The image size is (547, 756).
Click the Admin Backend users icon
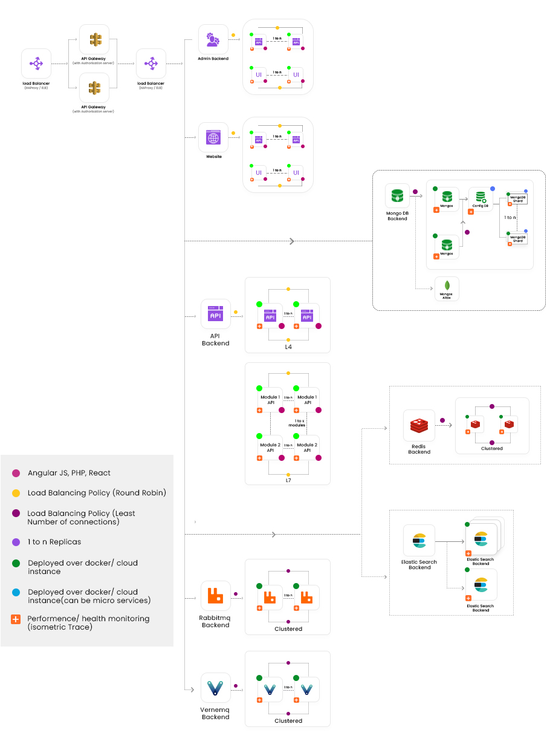point(213,40)
